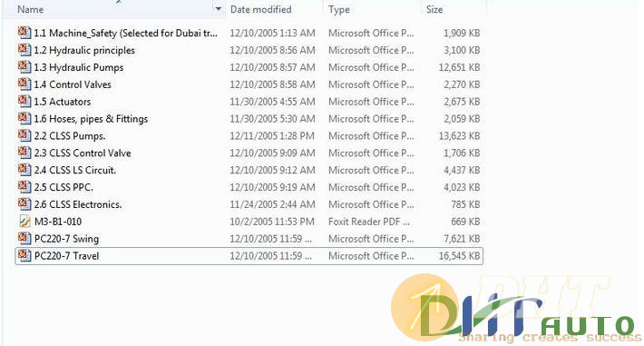Sort the list by Type column header
The width and height of the screenshot is (644, 346).
[339, 9]
